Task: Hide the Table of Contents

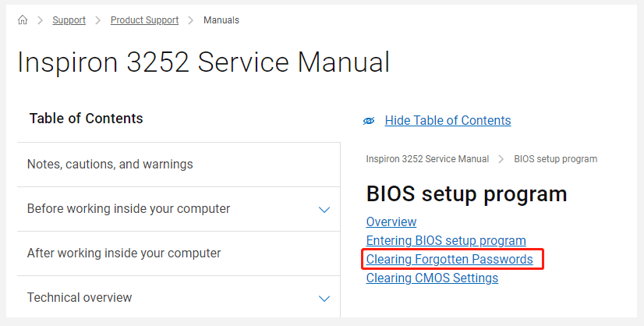Action: click(448, 121)
